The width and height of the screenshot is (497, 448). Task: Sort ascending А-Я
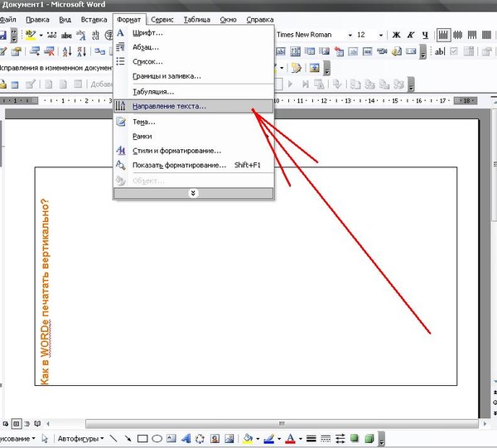[67, 51]
